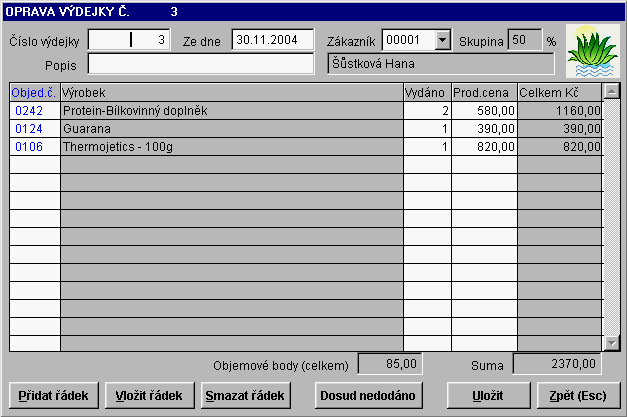Click Celkem Kč 820,00 in Thermojetics row
Screen dimensions: 627x417
click(560, 146)
